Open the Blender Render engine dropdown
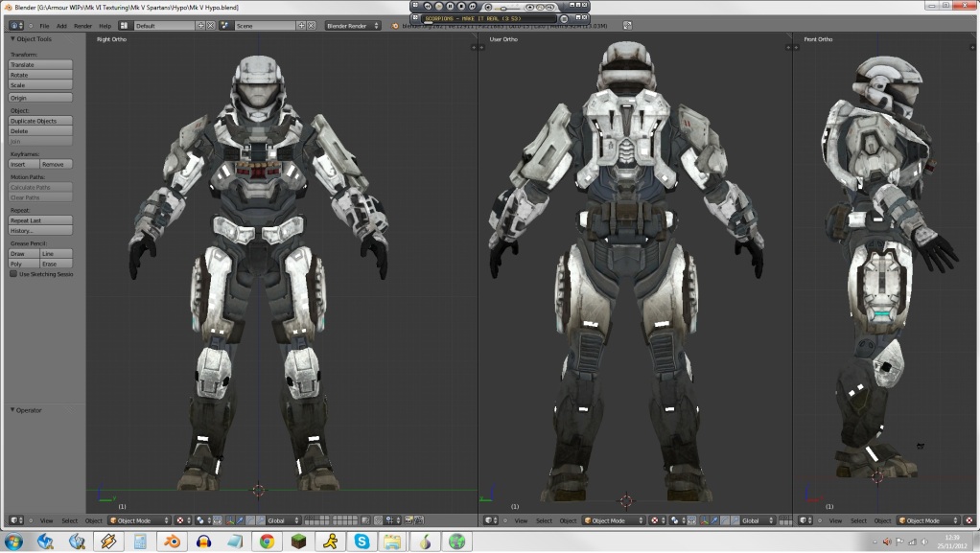Image resolution: width=980 pixels, height=553 pixels. coord(353,26)
